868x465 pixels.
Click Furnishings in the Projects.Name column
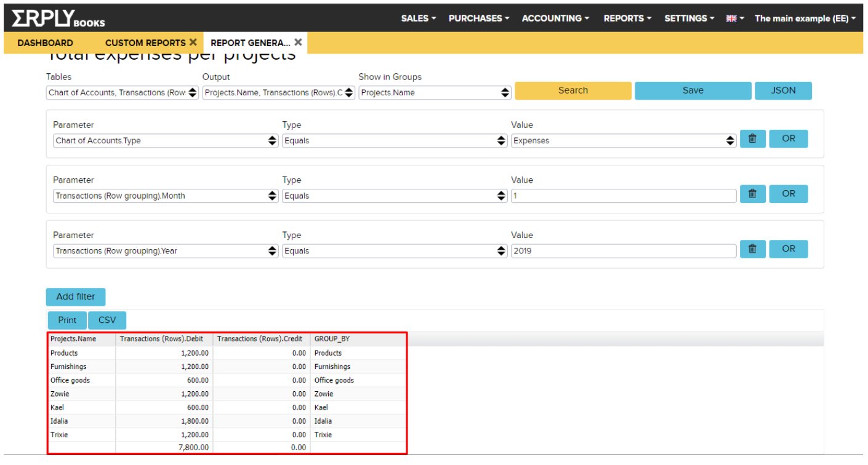pyautogui.click(x=69, y=367)
